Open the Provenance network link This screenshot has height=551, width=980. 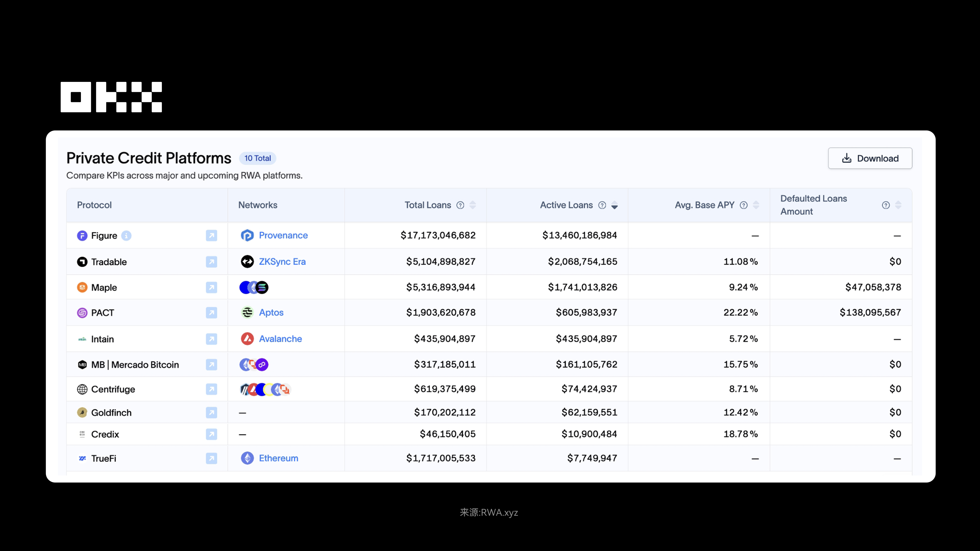point(283,235)
